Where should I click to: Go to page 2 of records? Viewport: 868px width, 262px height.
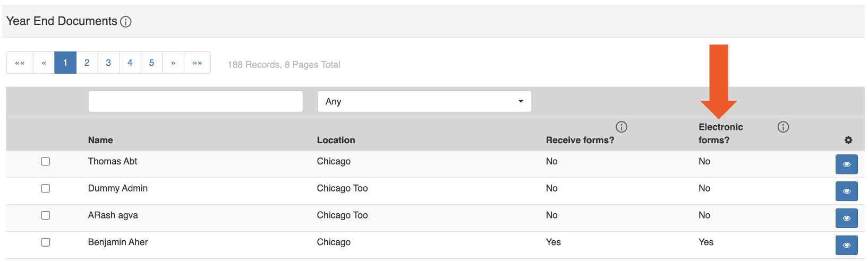pos(87,63)
